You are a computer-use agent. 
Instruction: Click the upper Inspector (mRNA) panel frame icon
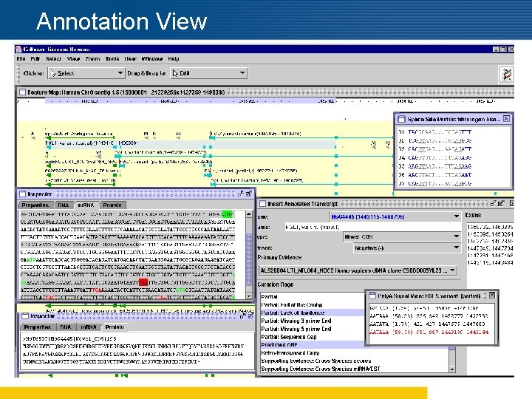[22, 194]
